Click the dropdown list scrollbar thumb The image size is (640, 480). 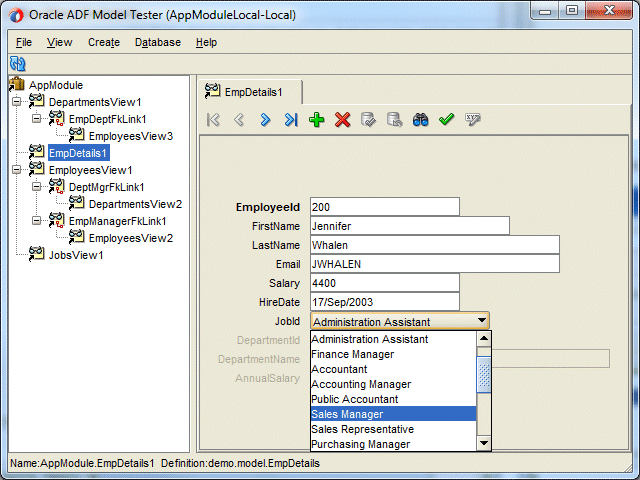pyautogui.click(x=484, y=374)
